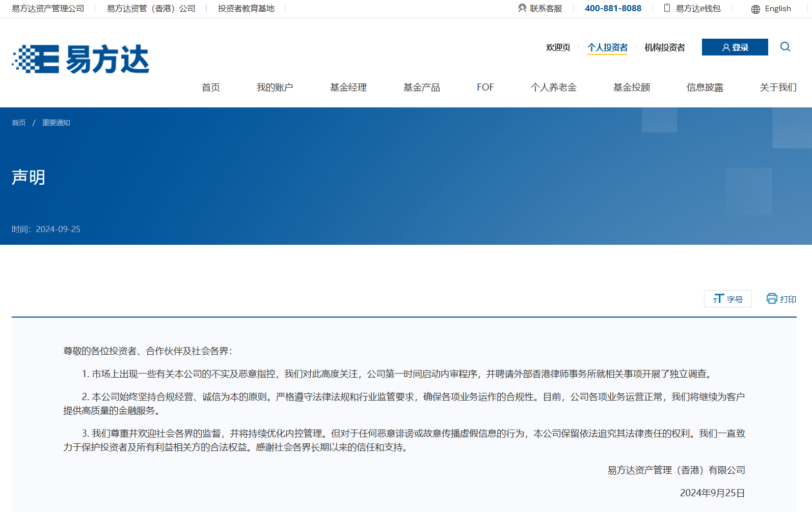This screenshot has height=512, width=812.
Task: Open 易方达资管（香港）公司 top link
Action: [151, 9]
